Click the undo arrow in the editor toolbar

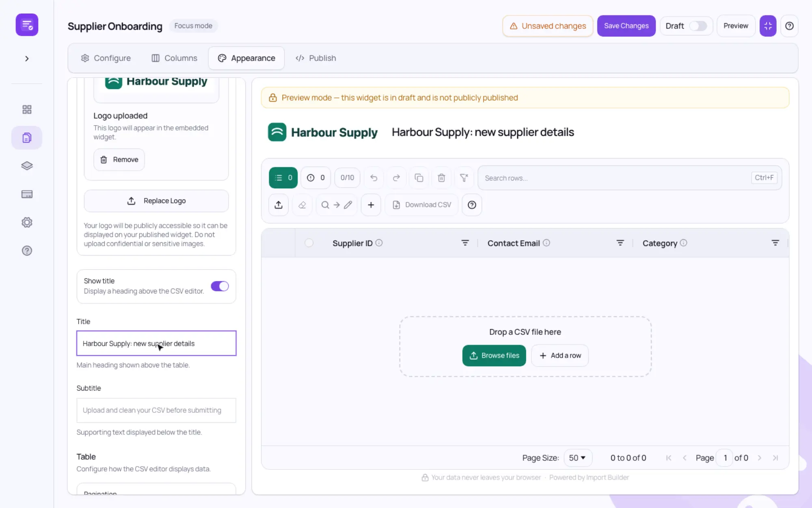pyautogui.click(x=374, y=178)
